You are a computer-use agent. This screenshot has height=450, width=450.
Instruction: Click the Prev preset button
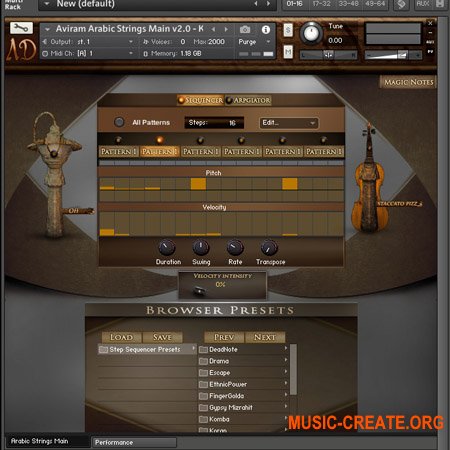click(224, 337)
